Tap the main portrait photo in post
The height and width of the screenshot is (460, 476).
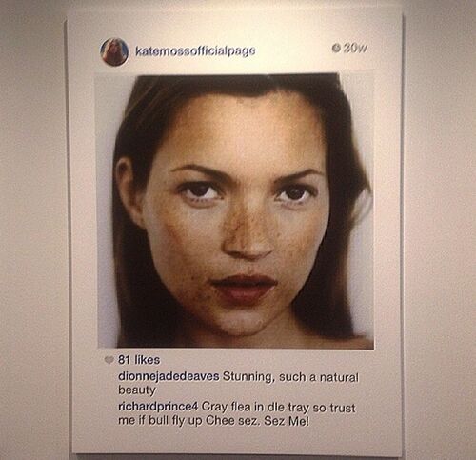235,210
